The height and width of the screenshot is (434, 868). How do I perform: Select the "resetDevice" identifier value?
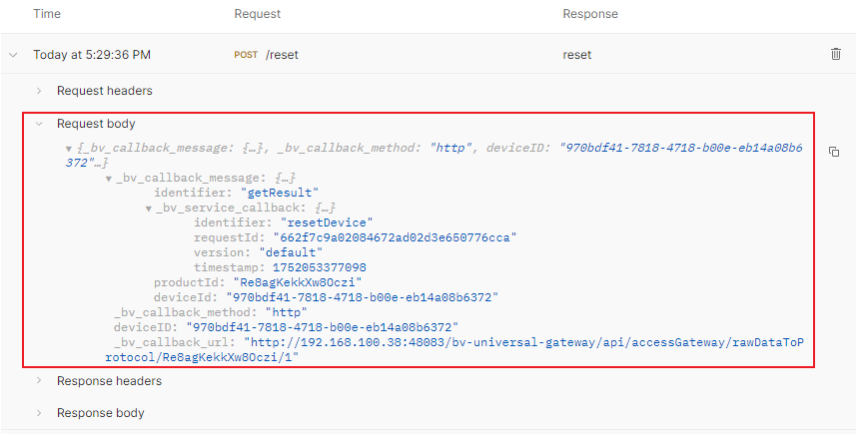(x=327, y=222)
